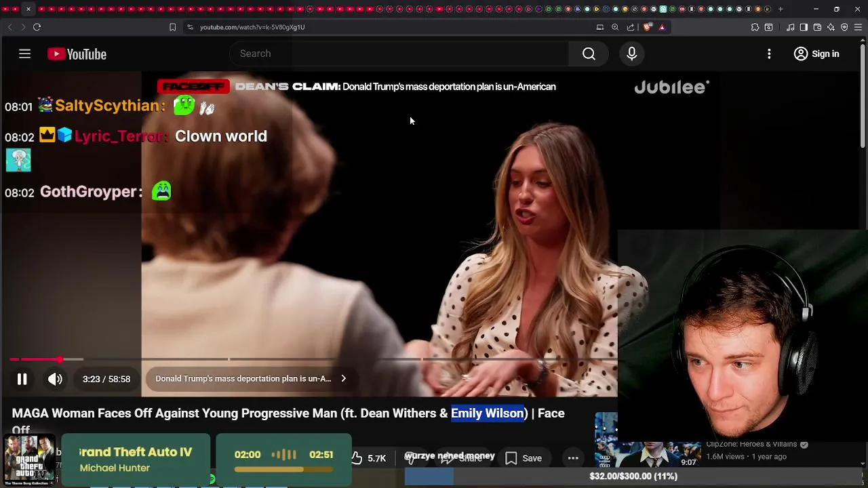Mute the video volume speaker icon
868x488 pixels.
55,379
